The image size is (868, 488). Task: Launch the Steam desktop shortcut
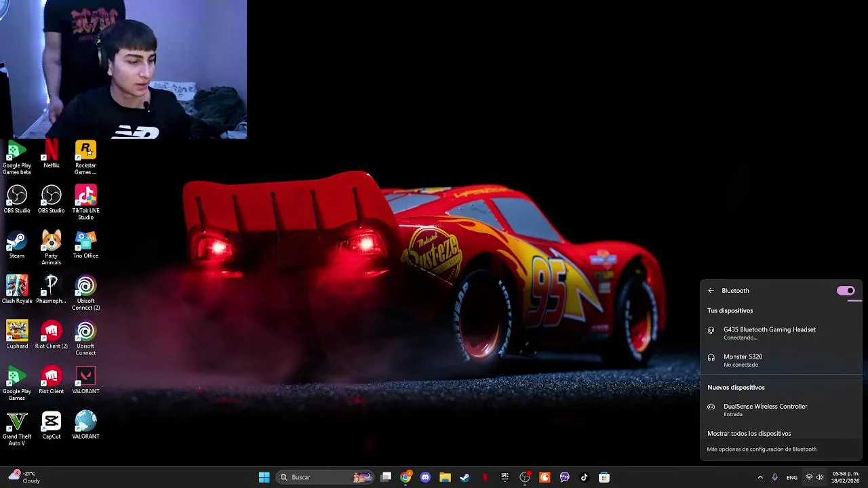(x=17, y=245)
